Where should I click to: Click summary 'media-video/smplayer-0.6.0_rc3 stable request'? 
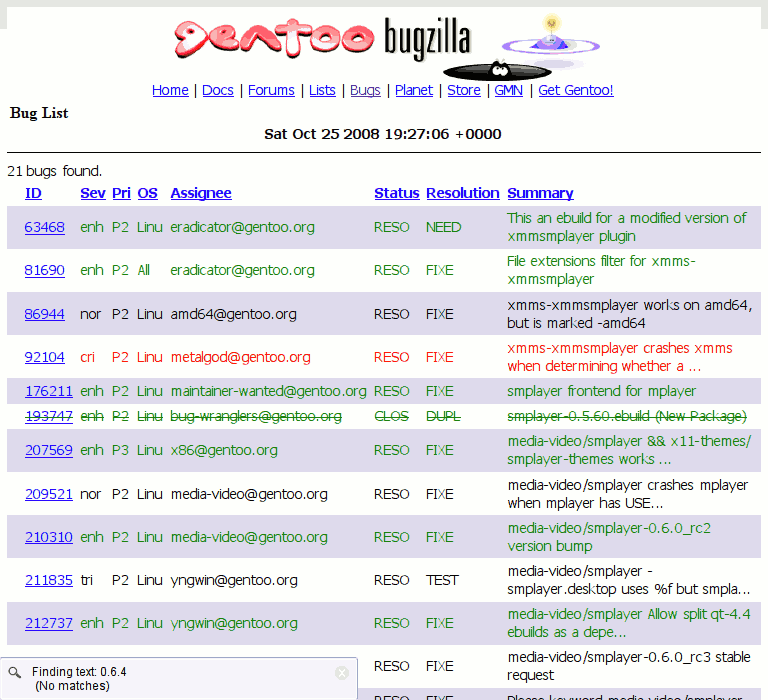[x=628, y=666]
